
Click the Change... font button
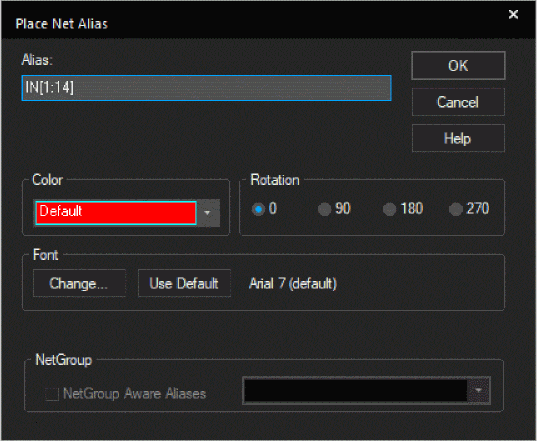79,283
